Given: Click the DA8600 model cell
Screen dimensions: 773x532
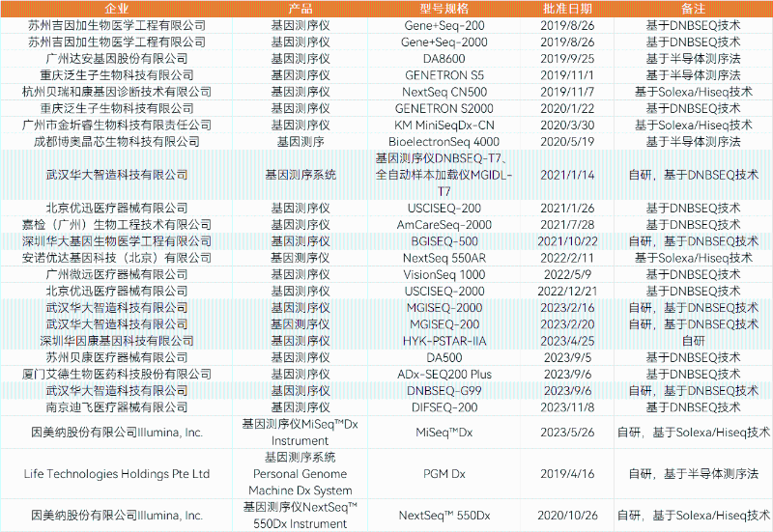Looking at the screenshot, I should pos(444,58).
